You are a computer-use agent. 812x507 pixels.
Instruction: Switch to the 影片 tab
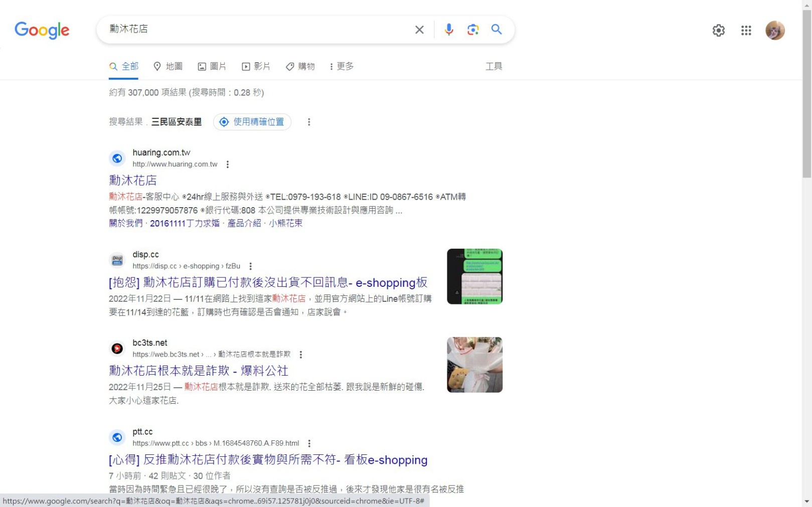[256, 66]
